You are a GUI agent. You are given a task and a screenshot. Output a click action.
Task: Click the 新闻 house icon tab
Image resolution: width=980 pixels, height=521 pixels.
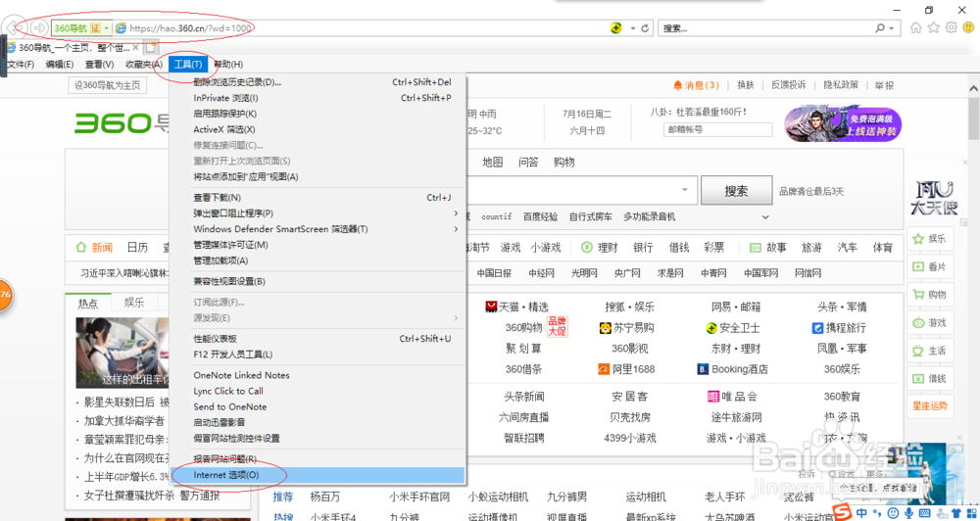80,248
